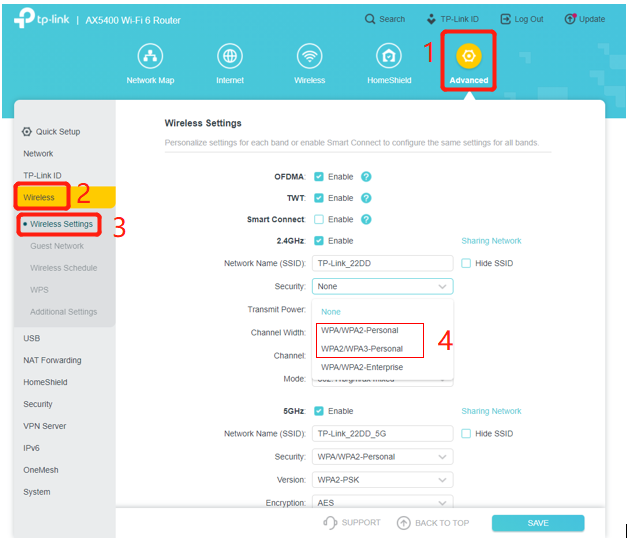Click the Support headset icon
The height and width of the screenshot is (549, 633).
[x=330, y=523]
